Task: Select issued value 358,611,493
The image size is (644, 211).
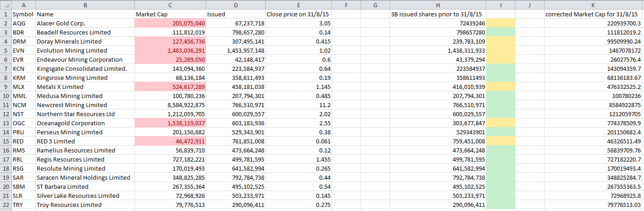Action: point(235,78)
